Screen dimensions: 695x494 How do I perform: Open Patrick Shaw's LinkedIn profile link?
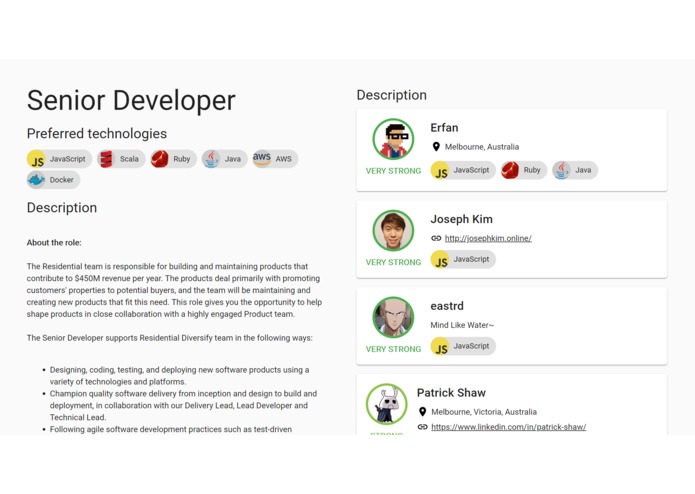508,427
